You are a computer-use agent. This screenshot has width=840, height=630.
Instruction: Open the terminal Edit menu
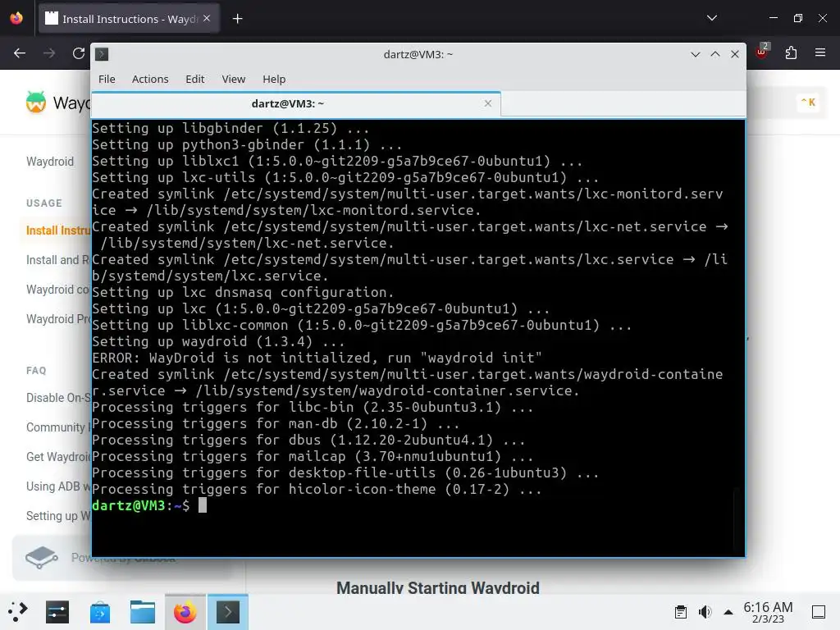tap(195, 79)
